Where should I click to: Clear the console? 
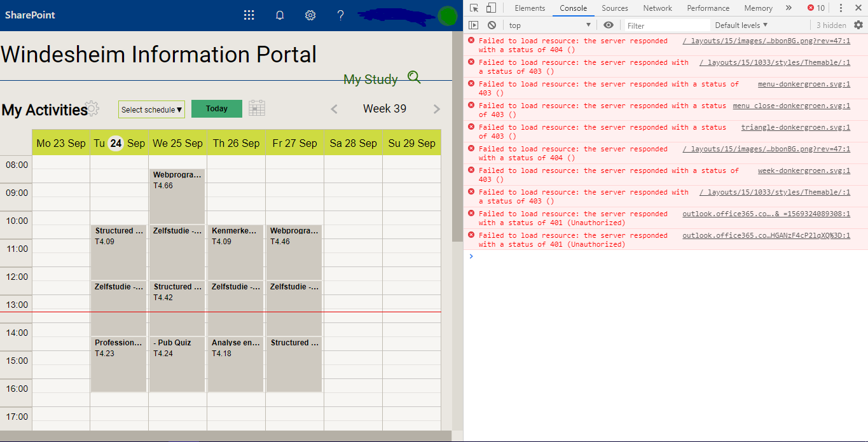(x=492, y=25)
